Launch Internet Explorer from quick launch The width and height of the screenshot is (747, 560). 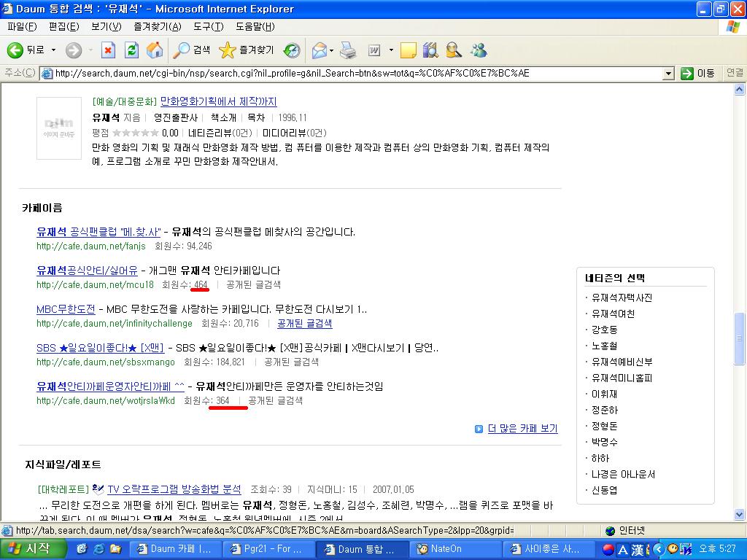tap(98, 549)
